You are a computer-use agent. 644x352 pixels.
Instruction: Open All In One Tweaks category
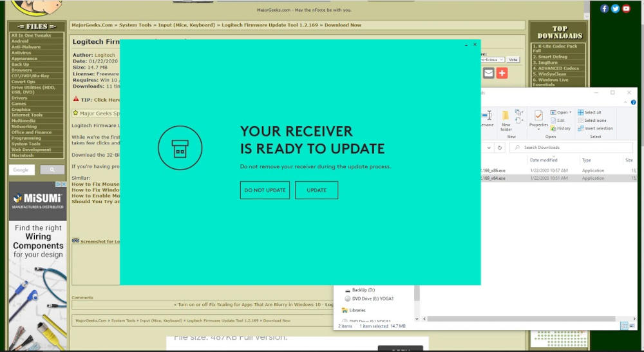(31, 35)
